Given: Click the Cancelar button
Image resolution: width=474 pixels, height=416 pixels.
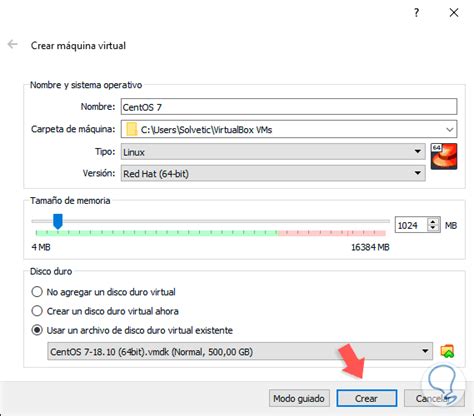Looking at the screenshot, I should click(x=434, y=398).
